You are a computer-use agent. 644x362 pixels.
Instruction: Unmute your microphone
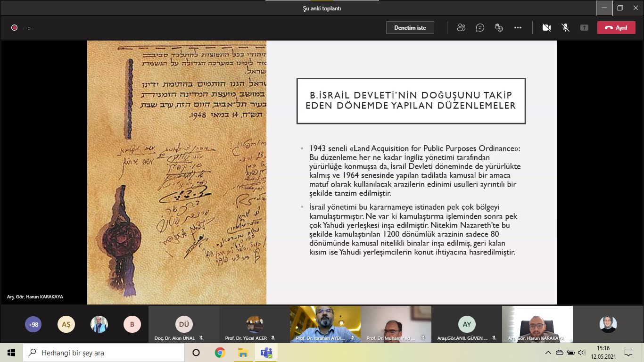[x=565, y=27]
